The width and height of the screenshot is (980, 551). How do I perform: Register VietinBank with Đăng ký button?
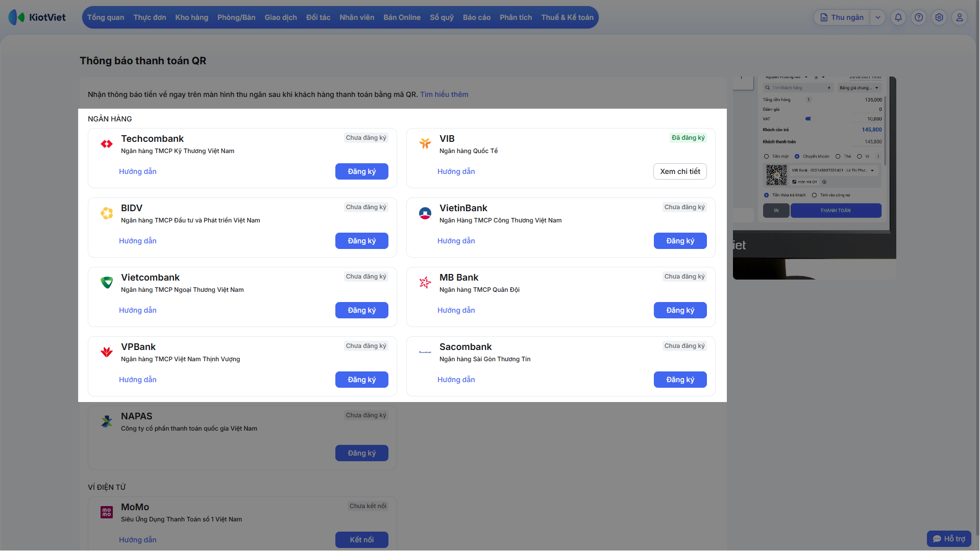(680, 241)
